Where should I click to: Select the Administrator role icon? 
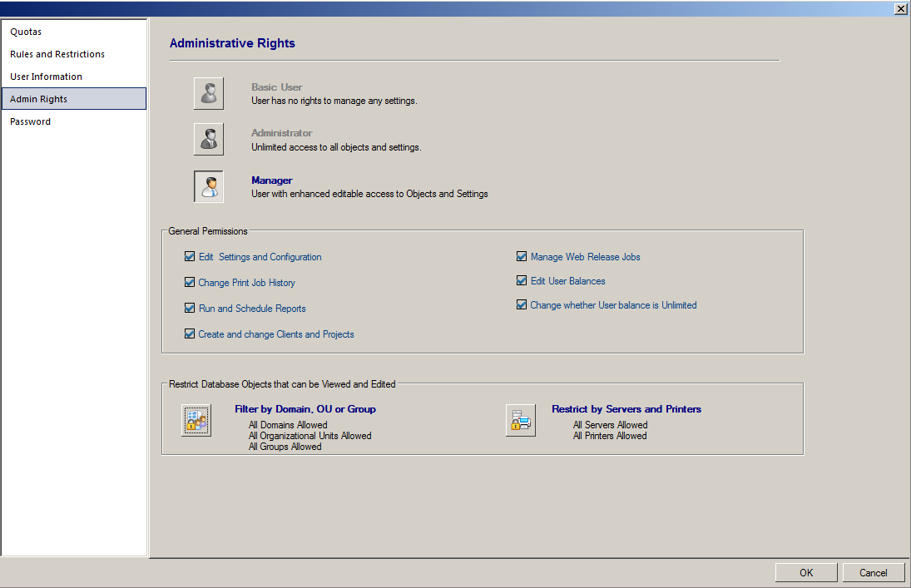209,140
